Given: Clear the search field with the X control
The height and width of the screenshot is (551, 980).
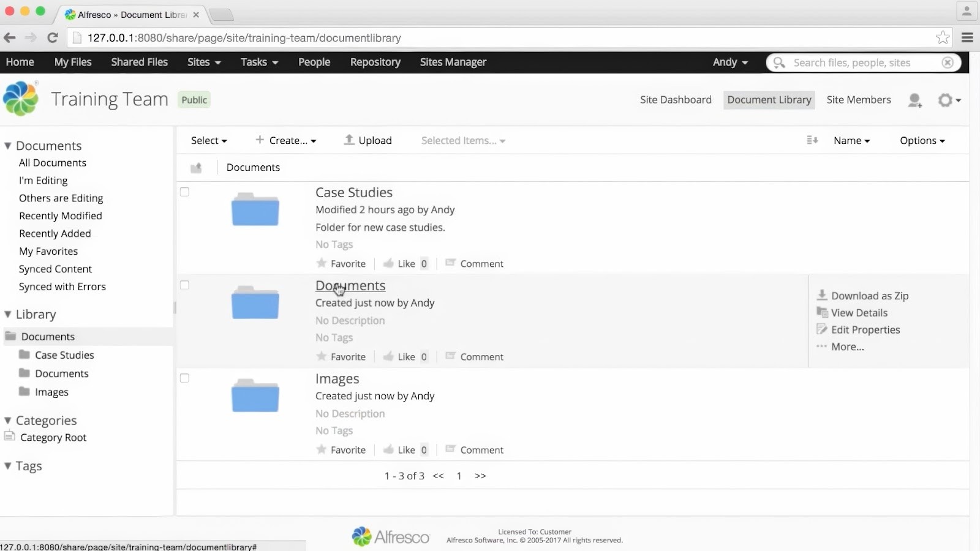Looking at the screenshot, I should 947,62.
